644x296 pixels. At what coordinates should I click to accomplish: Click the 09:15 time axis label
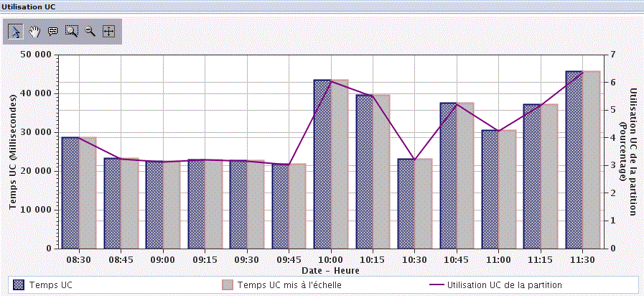pos(205,261)
